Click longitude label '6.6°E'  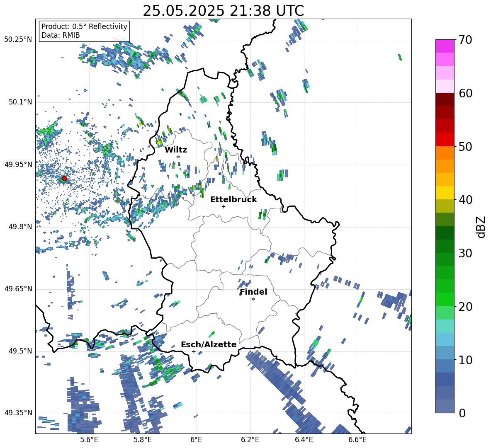point(357,440)
